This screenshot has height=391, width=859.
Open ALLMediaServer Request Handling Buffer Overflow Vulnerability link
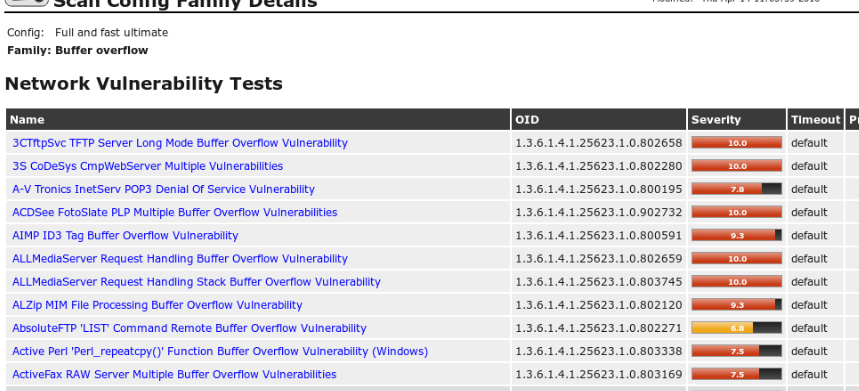coord(180,258)
